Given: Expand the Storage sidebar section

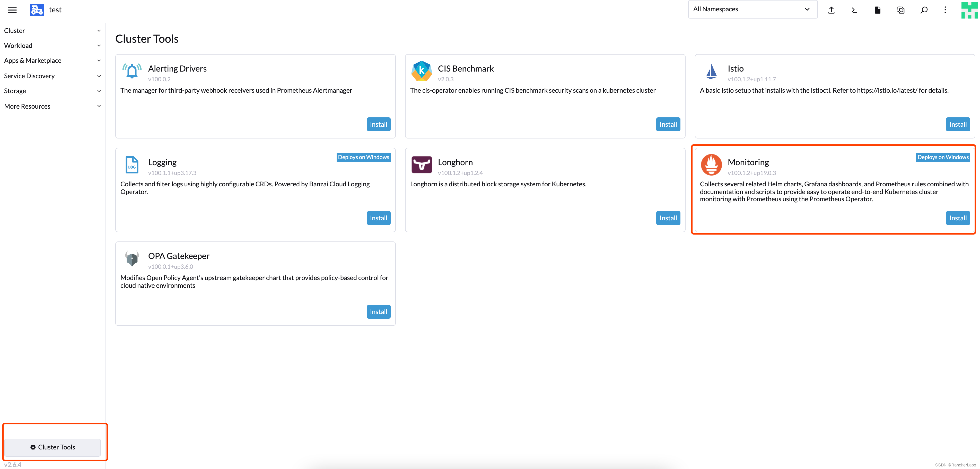Looking at the screenshot, I should point(52,91).
